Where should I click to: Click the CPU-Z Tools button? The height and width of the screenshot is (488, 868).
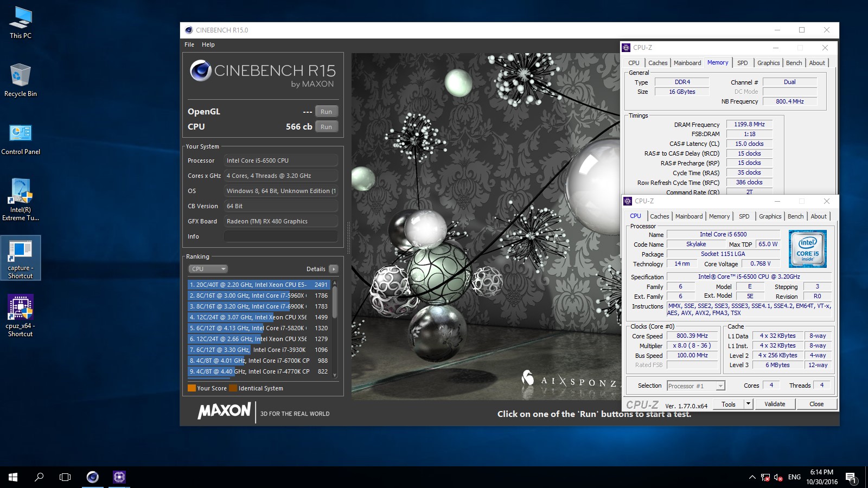tap(729, 404)
